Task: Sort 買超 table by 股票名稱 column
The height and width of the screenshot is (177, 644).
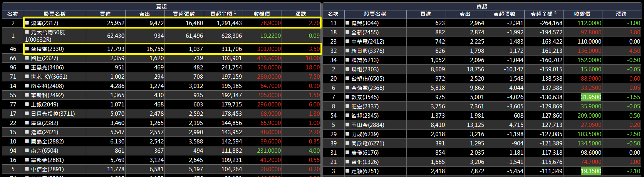Action: coord(55,14)
